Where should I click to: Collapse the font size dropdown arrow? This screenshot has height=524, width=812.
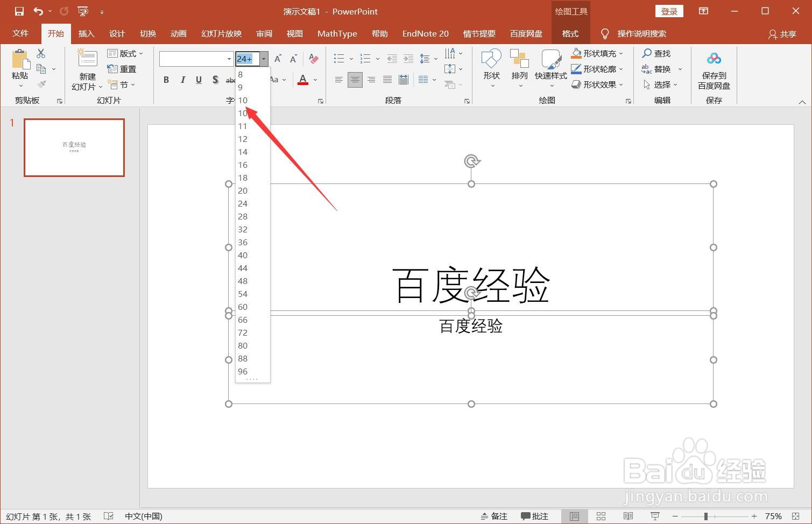click(x=264, y=59)
